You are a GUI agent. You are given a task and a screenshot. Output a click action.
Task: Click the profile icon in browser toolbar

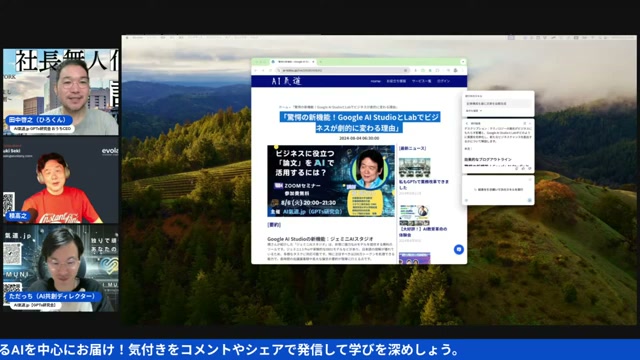(x=456, y=70)
